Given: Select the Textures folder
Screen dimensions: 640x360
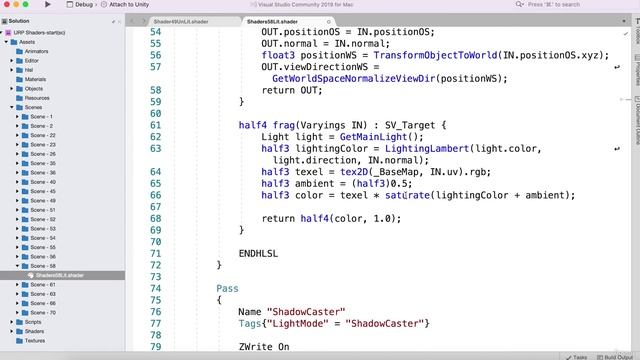Looking at the screenshot, I should point(35,341).
